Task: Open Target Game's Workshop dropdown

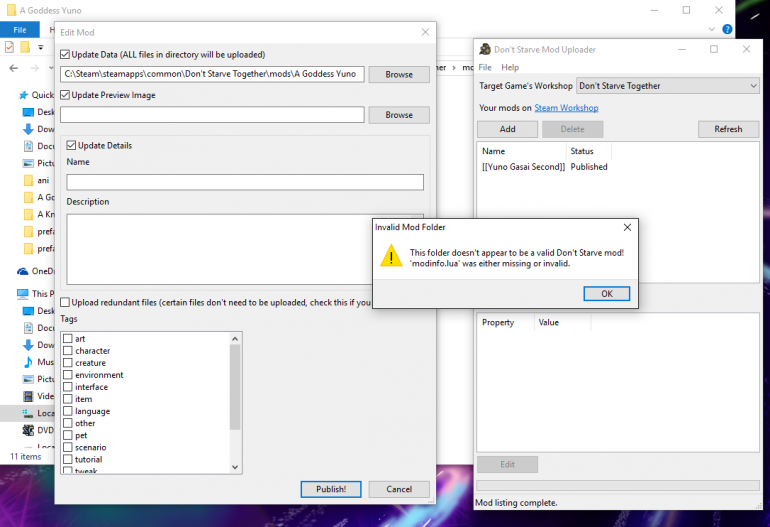Action: pyautogui.click(x=668, y=86)
